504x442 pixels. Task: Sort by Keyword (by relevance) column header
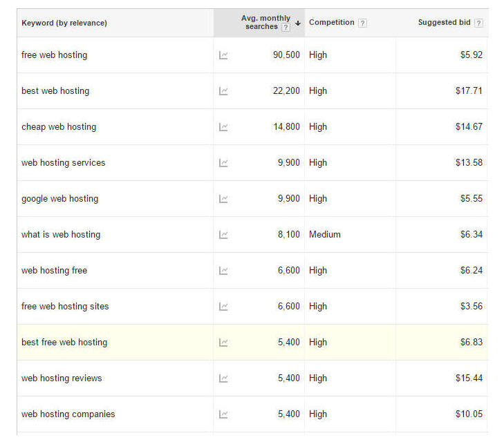pos(64,23)
